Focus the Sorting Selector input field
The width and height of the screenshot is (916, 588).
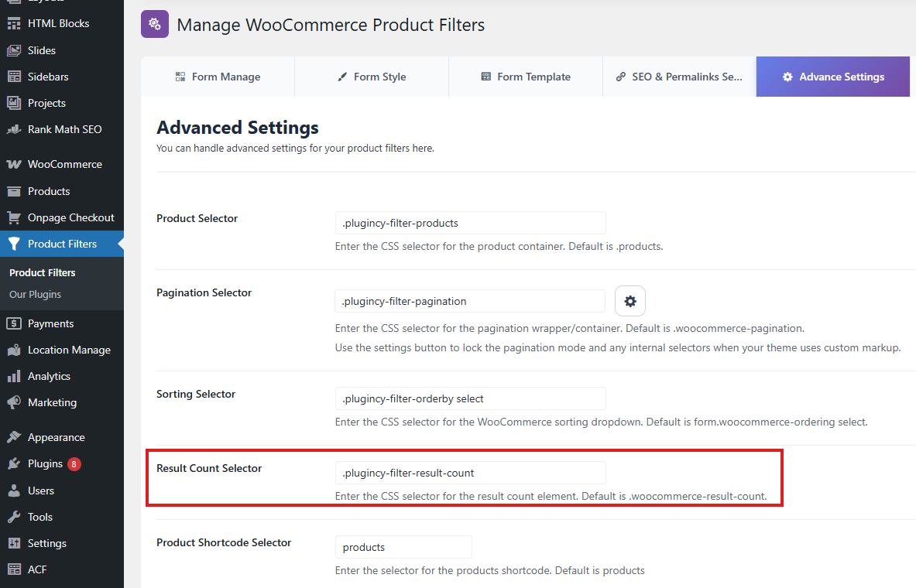click(x=470, y=398)
